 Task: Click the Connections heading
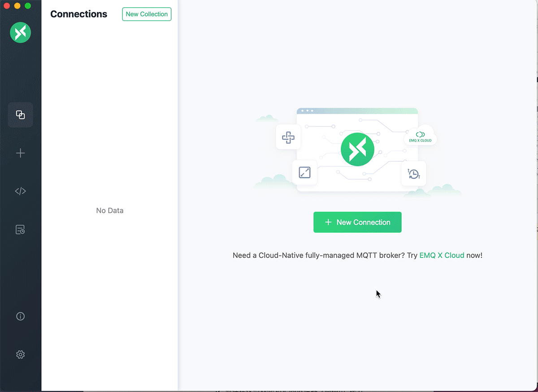tap(79, 14)
